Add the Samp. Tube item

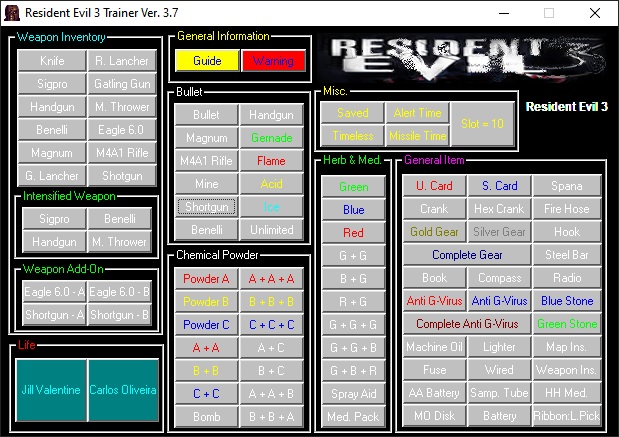(x=499, y=393)
